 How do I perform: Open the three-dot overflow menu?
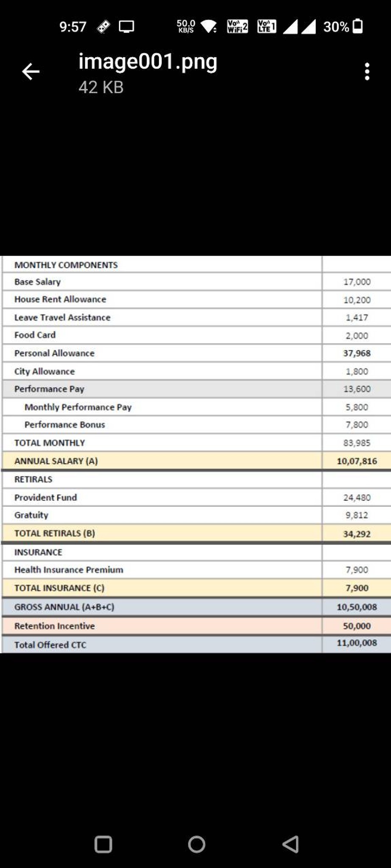(366, 71)
